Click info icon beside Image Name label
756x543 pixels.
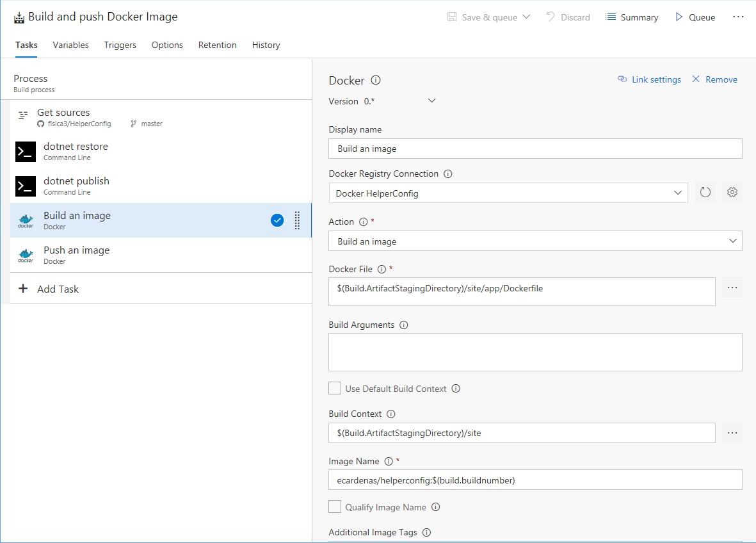(389, 462)
